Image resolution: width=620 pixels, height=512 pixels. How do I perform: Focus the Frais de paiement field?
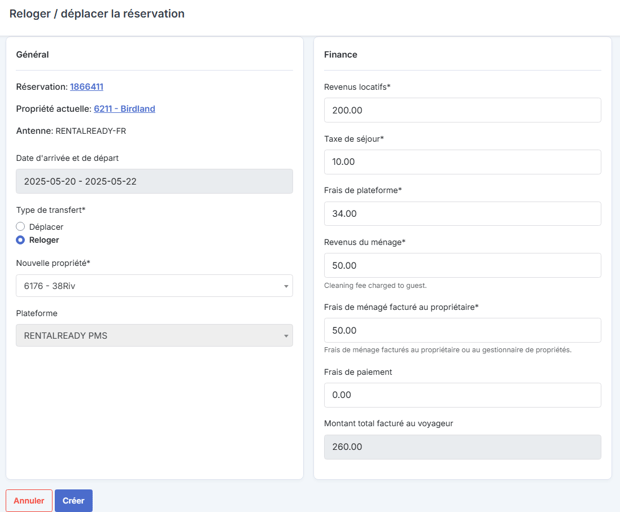coord(463,395)
